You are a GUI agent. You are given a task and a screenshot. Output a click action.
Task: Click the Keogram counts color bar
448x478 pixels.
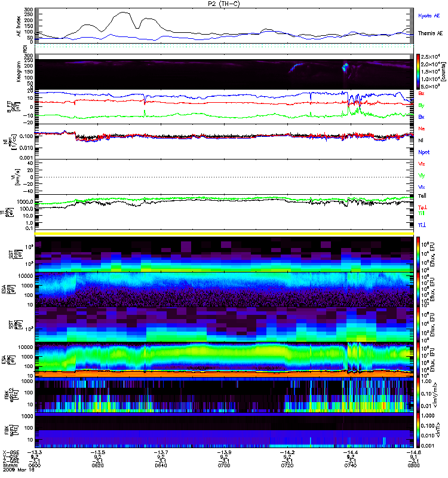418,72
